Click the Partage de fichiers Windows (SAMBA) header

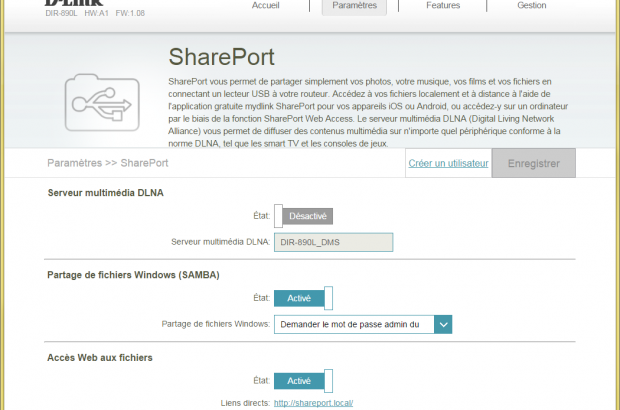[132, 275]
